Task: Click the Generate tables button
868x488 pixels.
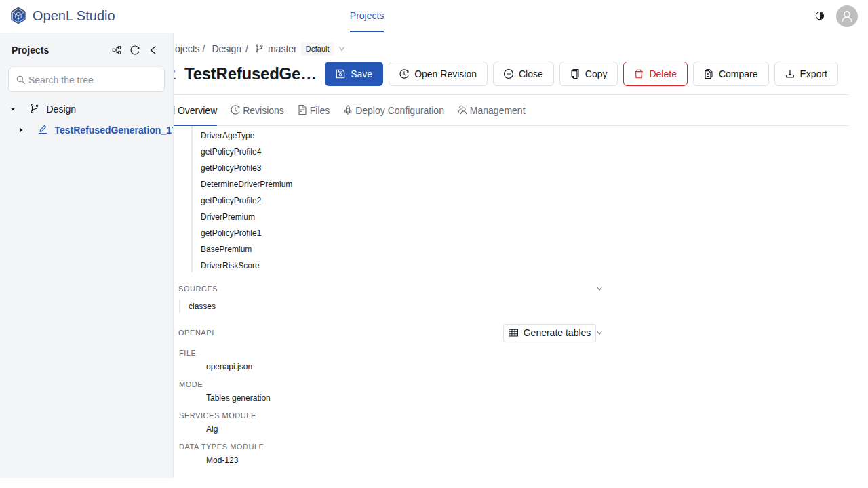Action: [x=549, y=333]
